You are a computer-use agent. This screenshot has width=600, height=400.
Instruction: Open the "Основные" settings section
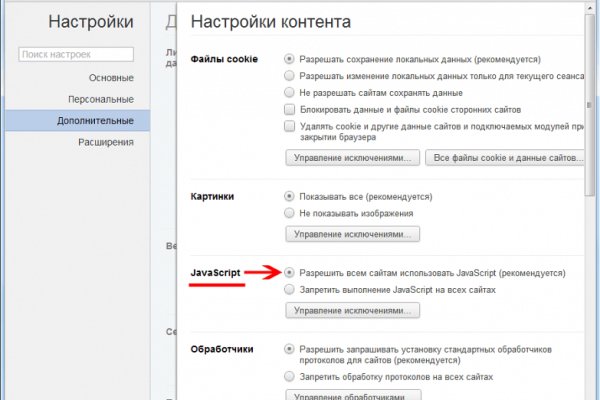[110, 78]
